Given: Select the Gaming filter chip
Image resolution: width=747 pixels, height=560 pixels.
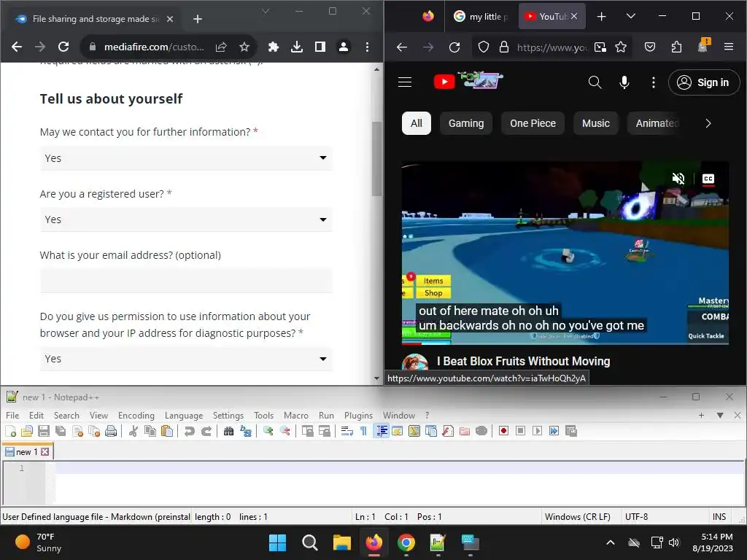Looking at the screenshot, I should coord(466,123).
